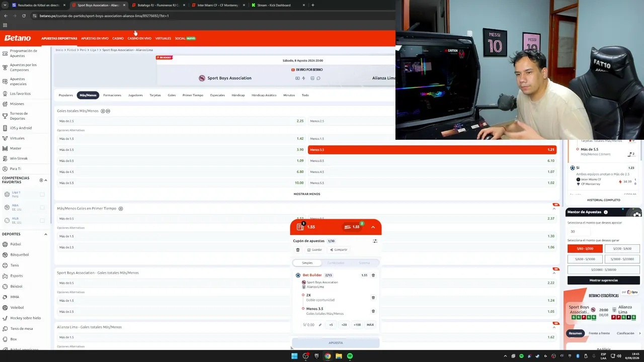The image size is (644, 362).
Task: Click the Mostrar sugerencias button
Action: [x=604, y=280]
